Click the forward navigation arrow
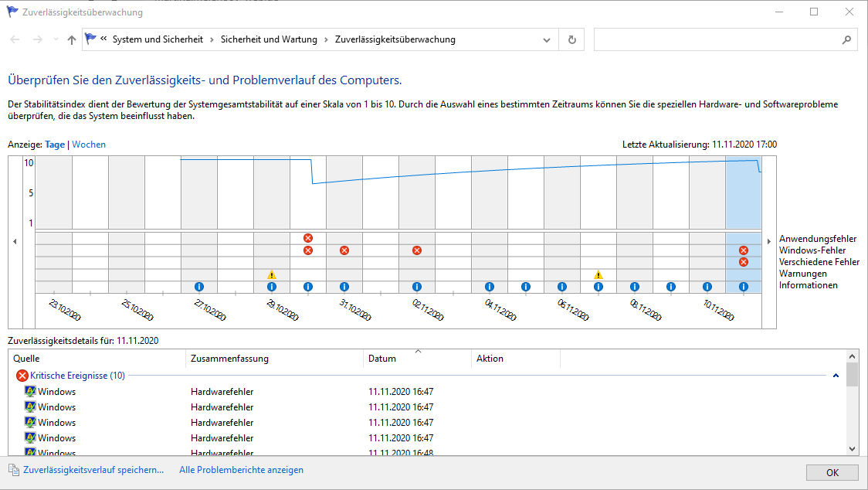The height and width of the screenshot is (490, 868). (38, 39)
